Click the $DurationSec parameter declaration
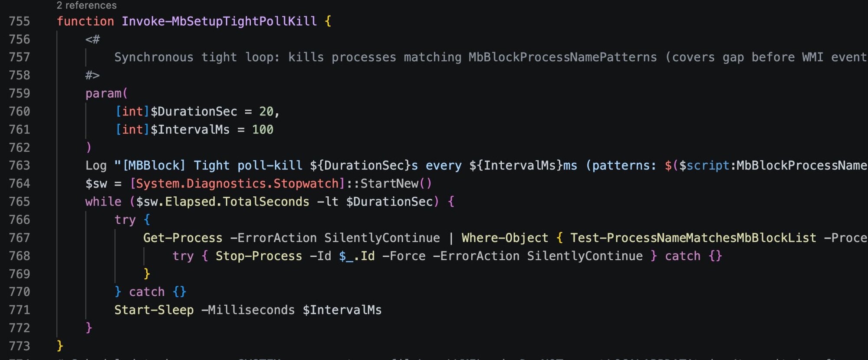Image resolution: width=868 pixels, height=360 pixels. click(194, 112)
